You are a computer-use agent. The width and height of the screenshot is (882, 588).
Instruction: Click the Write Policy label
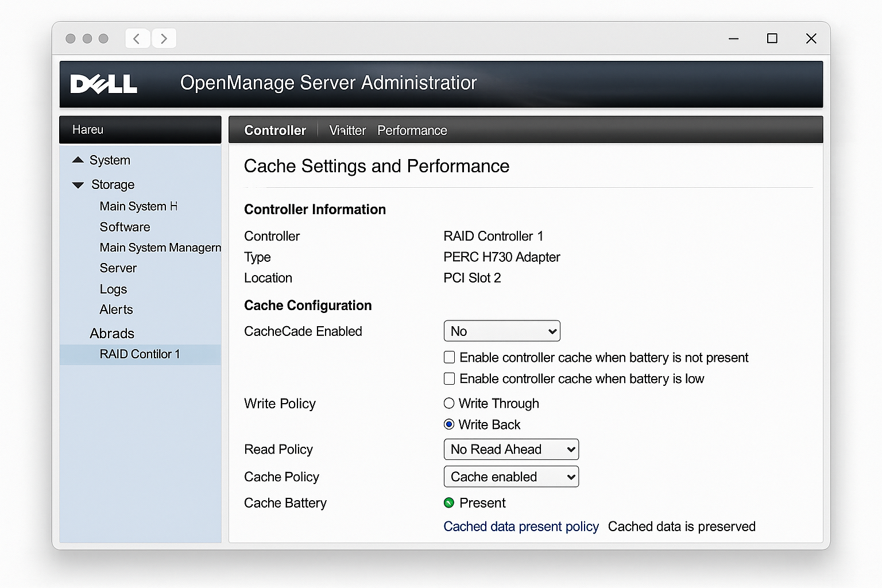pyautogui.click(x=280, y=404)
